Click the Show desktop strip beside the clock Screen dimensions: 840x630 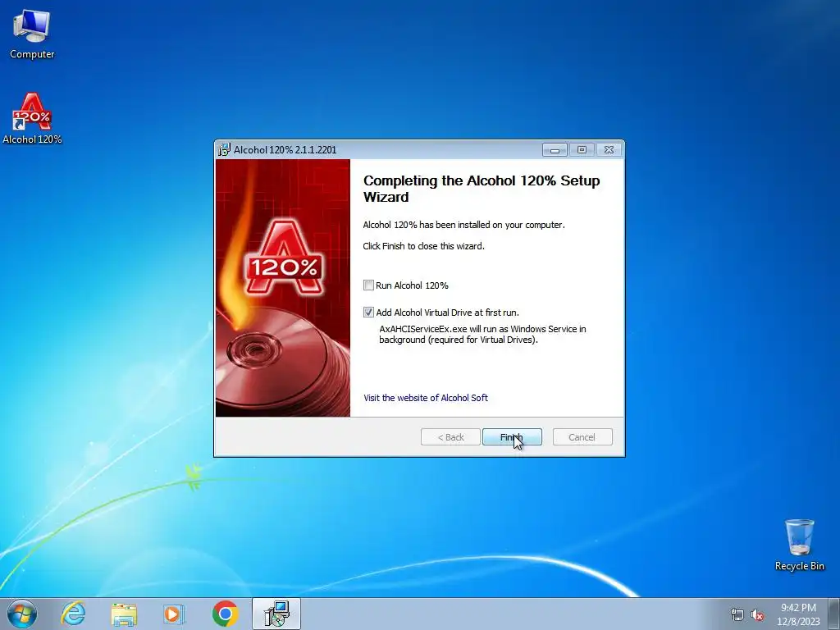[x=833, y=614]
